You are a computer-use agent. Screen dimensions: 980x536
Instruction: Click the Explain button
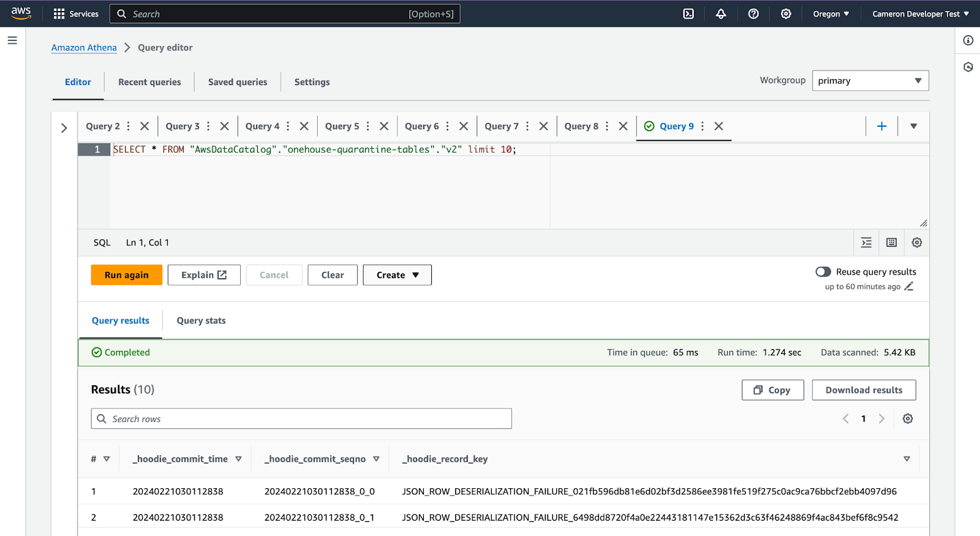[x=204, y=275]
